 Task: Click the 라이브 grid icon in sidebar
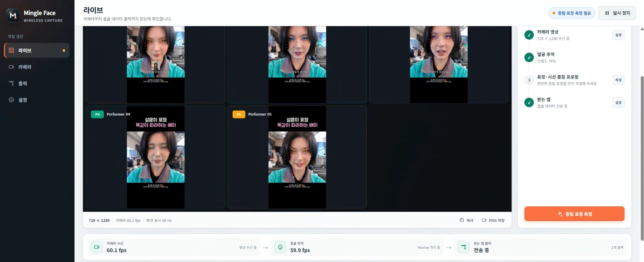[x=11, y=50]
